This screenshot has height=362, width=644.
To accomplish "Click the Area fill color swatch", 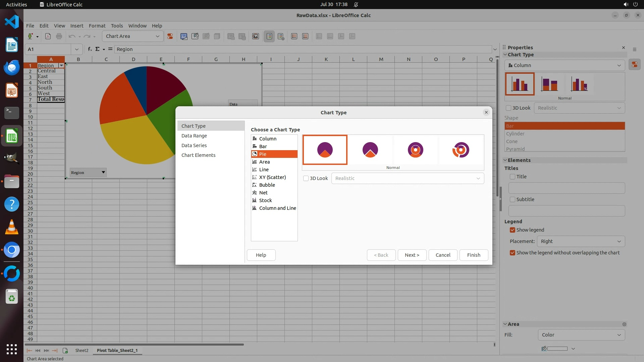I will click(557, 349).
